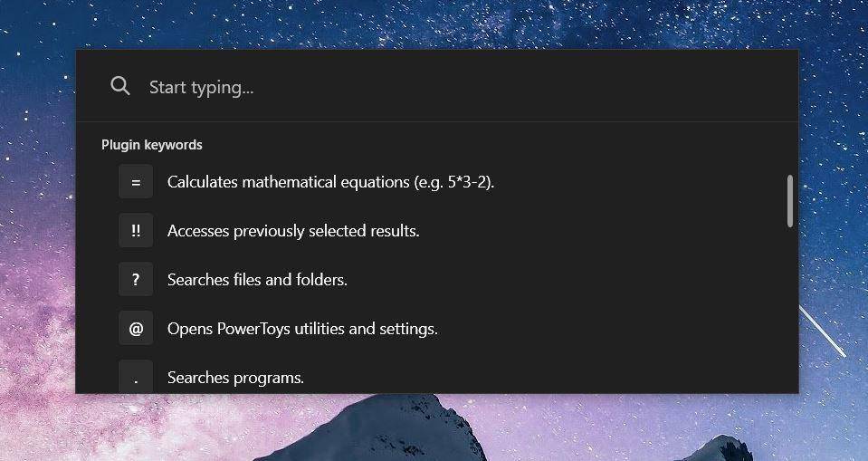
Task: Select the question mark file search icon
Action: [x=136, y=279]
